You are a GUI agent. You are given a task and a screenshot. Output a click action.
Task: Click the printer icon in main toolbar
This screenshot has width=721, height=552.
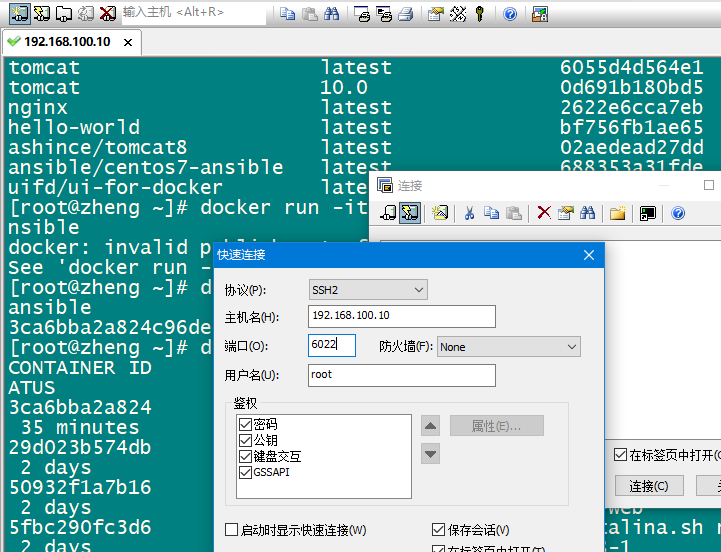406,14
